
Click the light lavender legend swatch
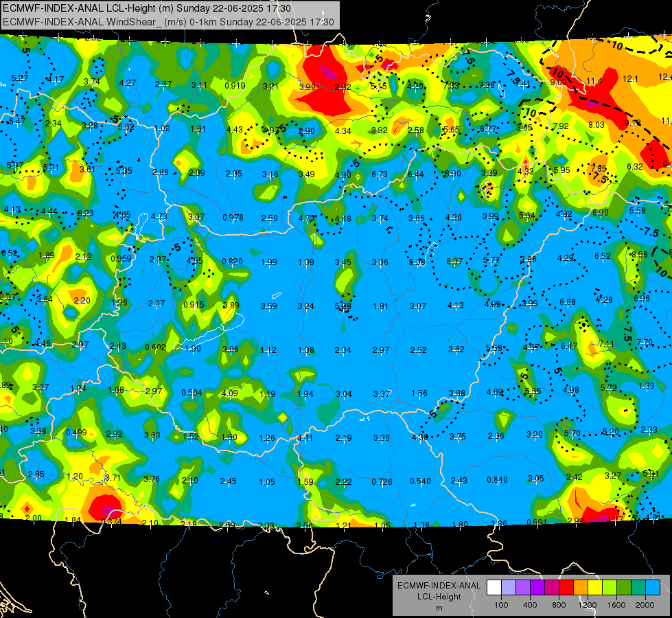click(509, 588)
